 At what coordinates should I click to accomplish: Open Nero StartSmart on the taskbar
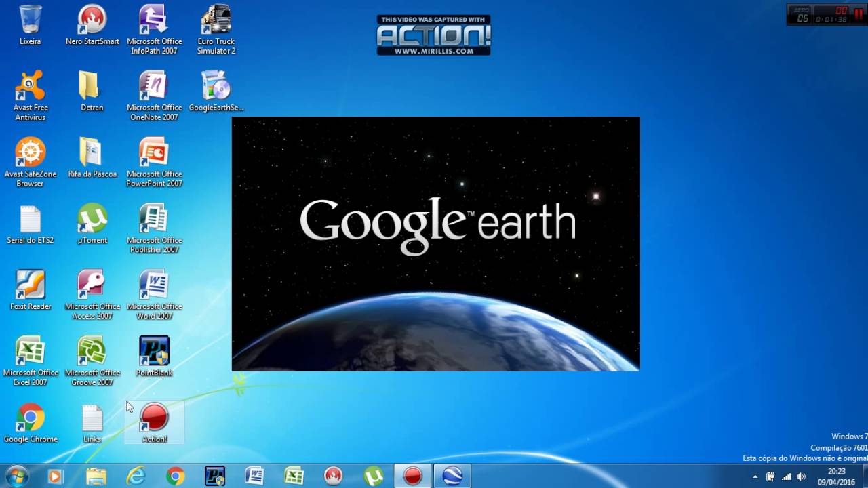tap(333, 476)
